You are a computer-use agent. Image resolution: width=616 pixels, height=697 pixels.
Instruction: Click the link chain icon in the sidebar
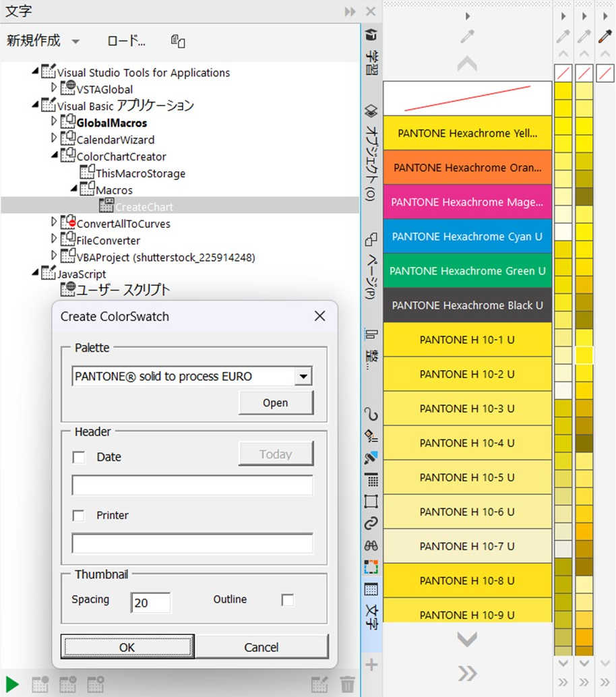[x=371, y=523]
